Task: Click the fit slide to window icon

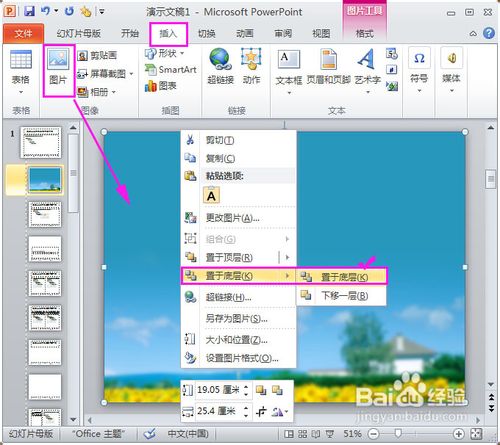Action: point(476,434)
